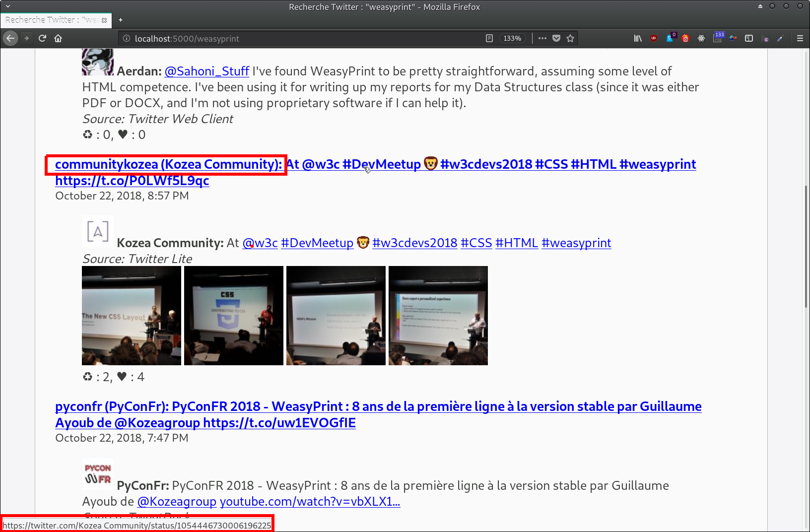Open #weasyprint hashtag in tweet body
Screen dimensions: 810x532
[x=576, y=243]
